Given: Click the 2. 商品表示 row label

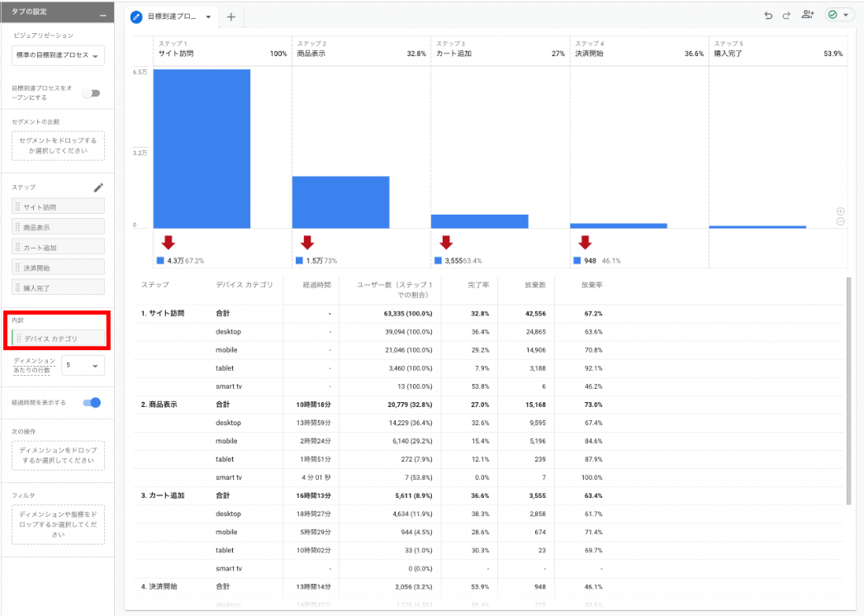Looking at the screenshot, I should coord(159,405).
